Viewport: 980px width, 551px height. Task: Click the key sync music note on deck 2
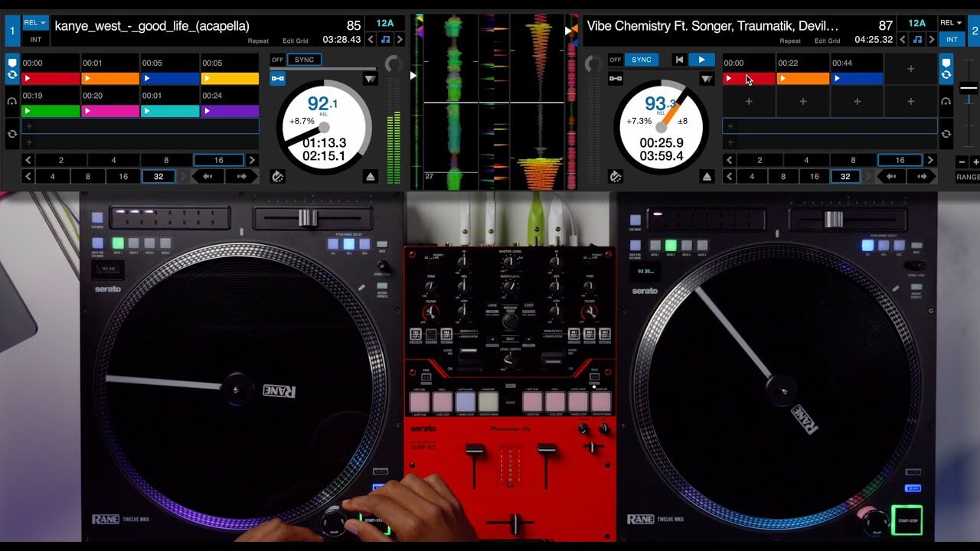click(x=917, y=40)
